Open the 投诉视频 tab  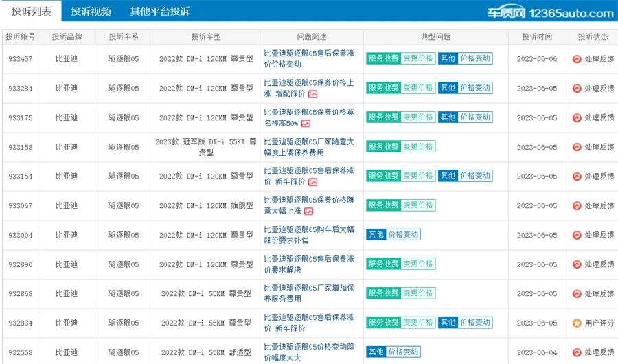pyautogui.click(x=91, y=12)
